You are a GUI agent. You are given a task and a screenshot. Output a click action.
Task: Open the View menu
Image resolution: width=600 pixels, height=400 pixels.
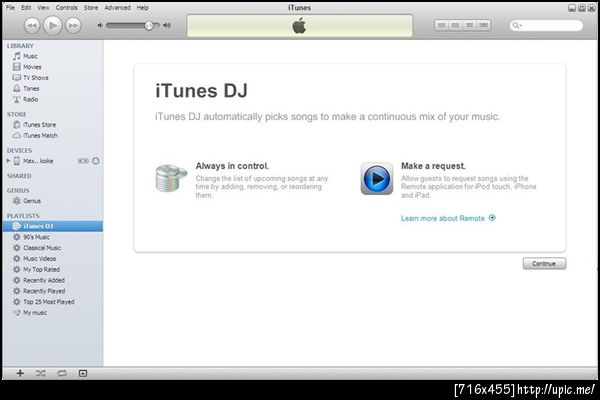coord(43,8)
